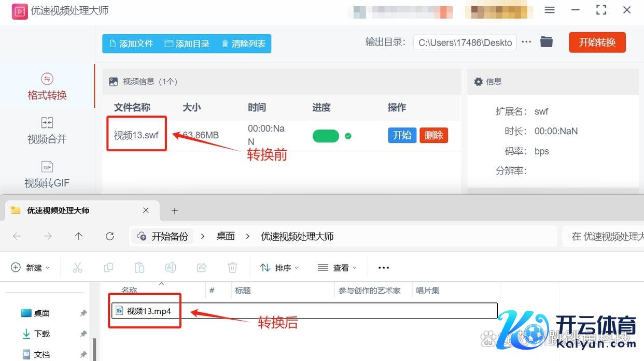Click the share icon in Explorer toolbar
644x361 pixels.
(x=201, y=267)
